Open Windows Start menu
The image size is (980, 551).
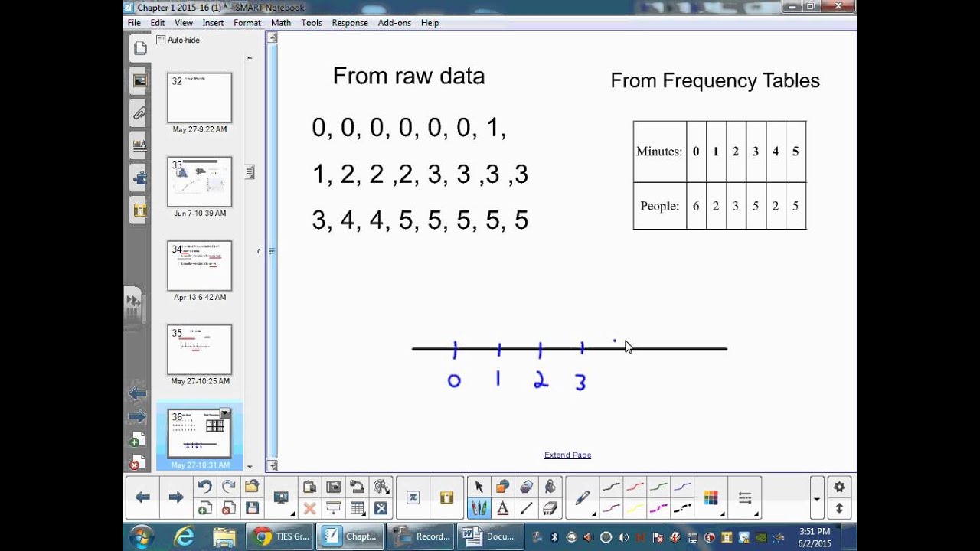tap(142, 536)
